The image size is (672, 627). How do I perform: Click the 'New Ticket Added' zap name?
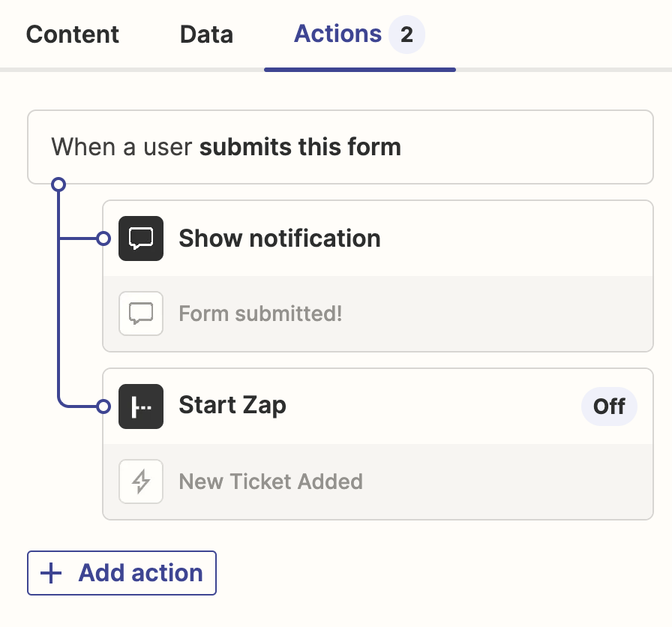(x=271, y=481)
